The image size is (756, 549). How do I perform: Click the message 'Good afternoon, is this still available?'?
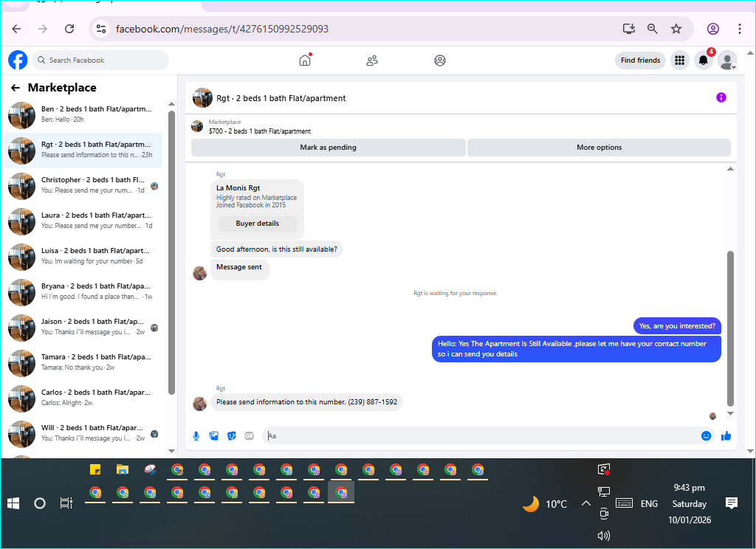[x=277, y=249]
